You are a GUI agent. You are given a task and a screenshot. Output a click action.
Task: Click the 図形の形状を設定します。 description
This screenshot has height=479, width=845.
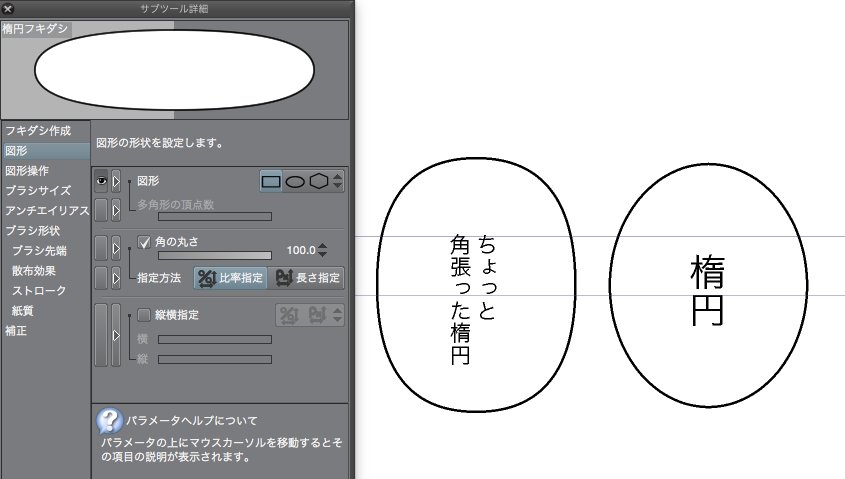[x=160, y=143]
